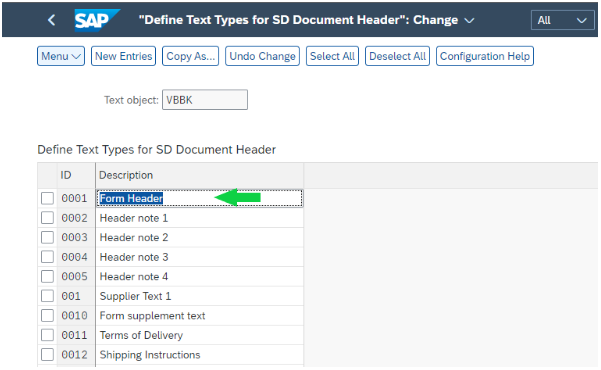Click the Select All button
601x370 pixels.
(332, 56)
